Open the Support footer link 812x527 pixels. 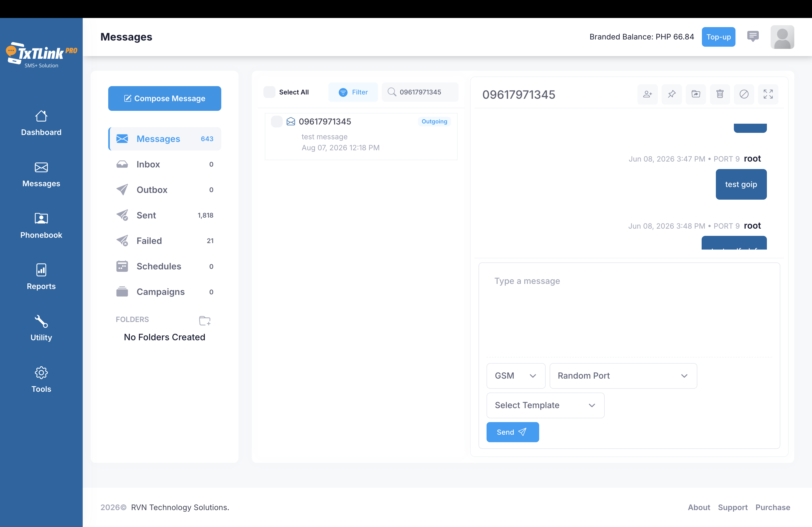point(733,508)
